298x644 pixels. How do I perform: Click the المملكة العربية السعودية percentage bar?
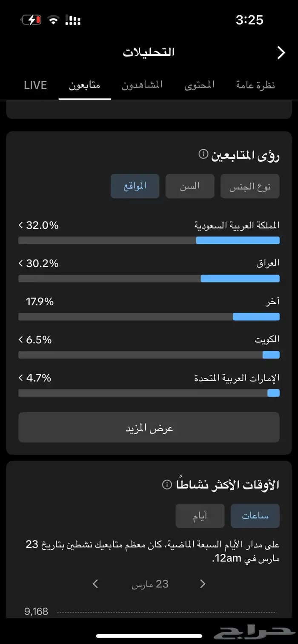149,240
